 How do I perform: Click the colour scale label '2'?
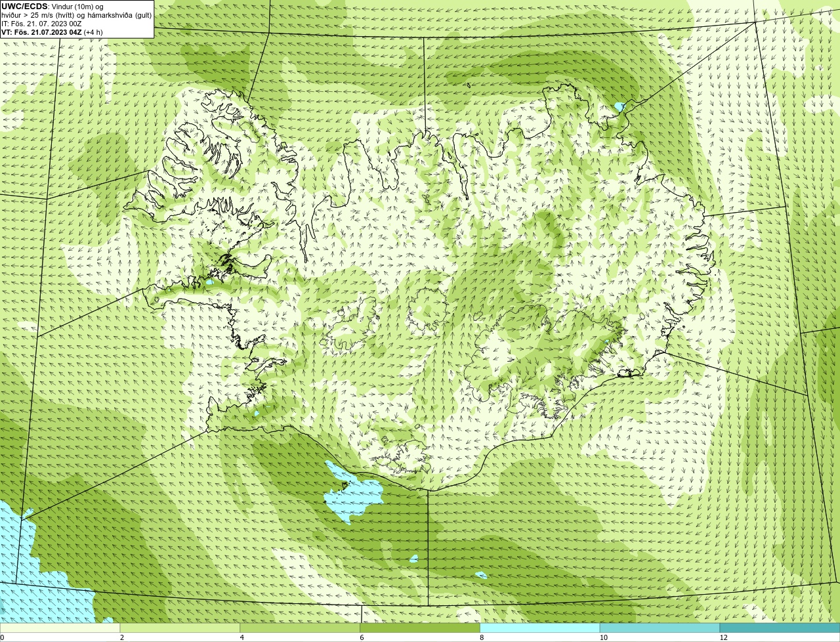click(122, 637)
